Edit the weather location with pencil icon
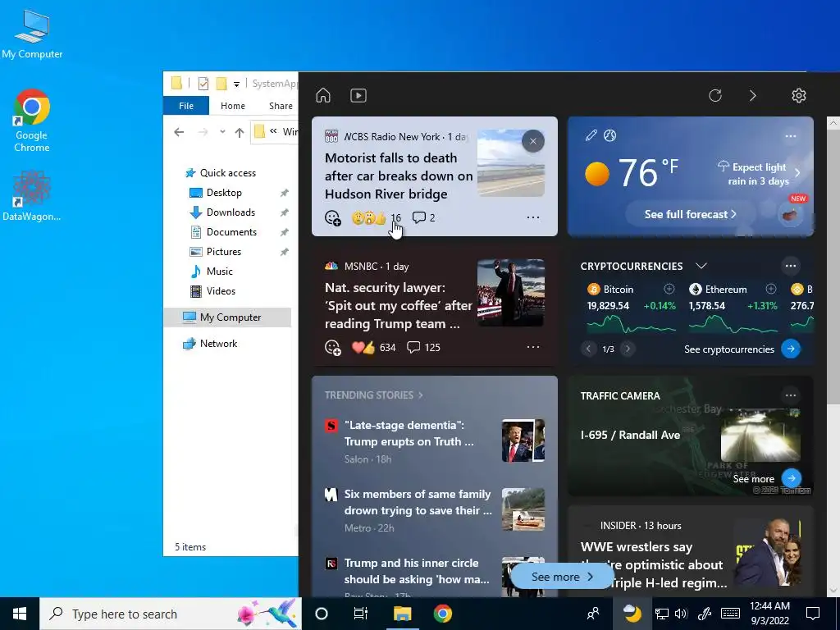 [591, 135]
